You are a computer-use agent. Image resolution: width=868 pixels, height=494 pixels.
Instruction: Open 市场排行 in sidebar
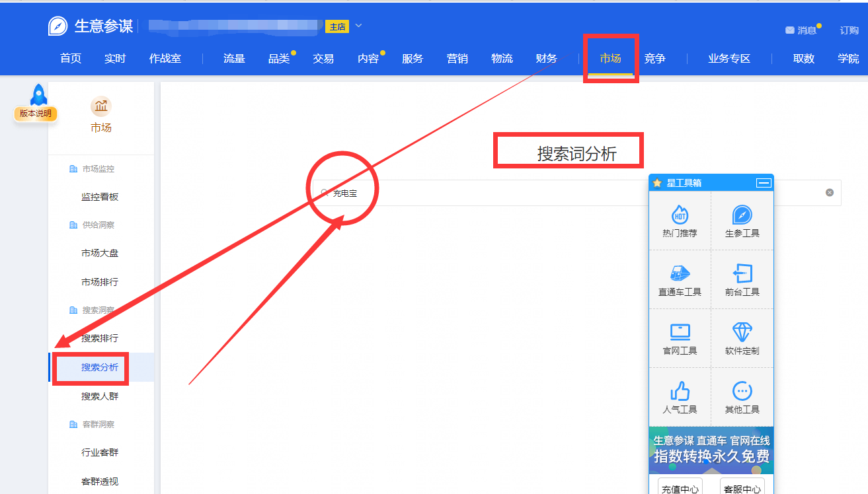tap(100, 282)
